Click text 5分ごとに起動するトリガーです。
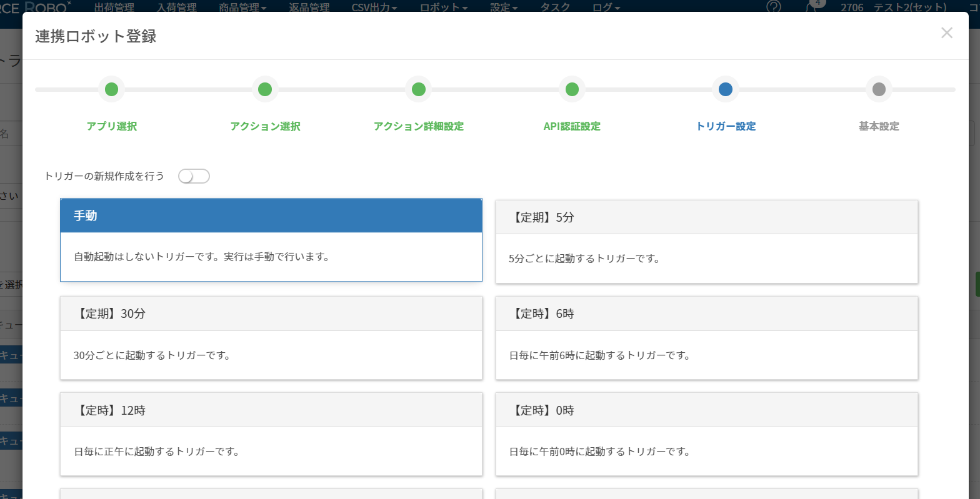This screenshot has width=980, height=499. click(x=585, y=259)
